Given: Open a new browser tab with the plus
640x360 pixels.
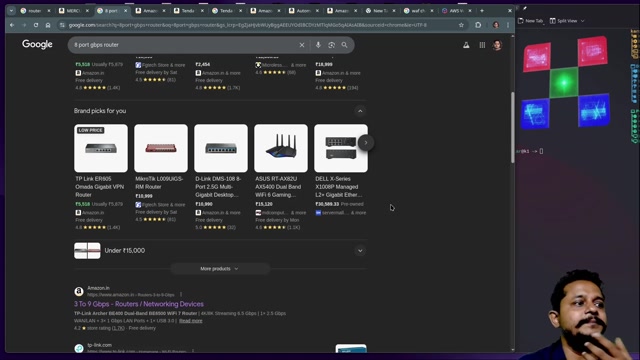Looking at the screenshot, I should [482, 11].
